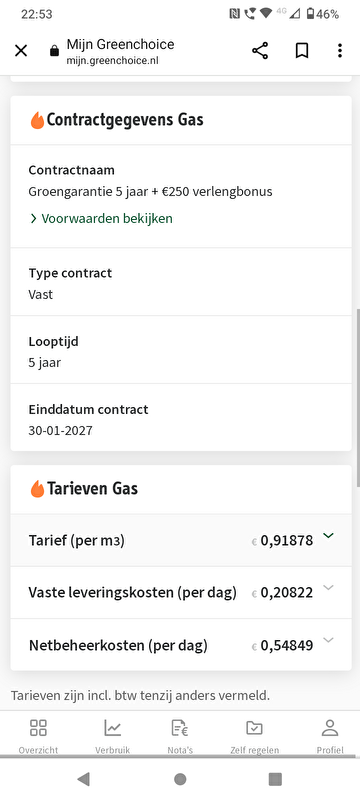Open the Overzicht tab

coord(38,736)
